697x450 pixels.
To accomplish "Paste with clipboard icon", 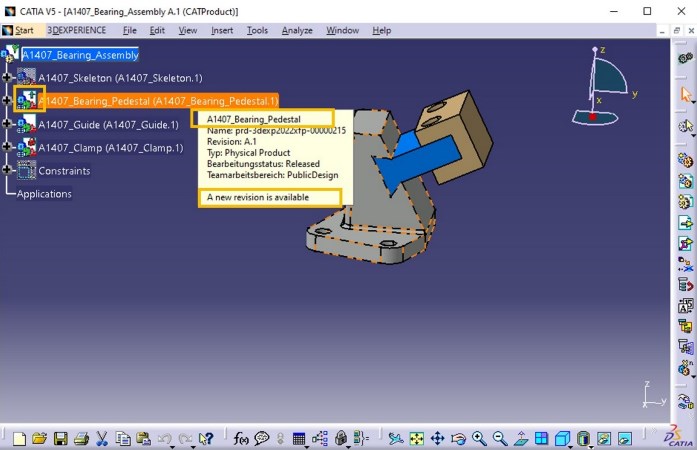I will [x=143, y=439].
